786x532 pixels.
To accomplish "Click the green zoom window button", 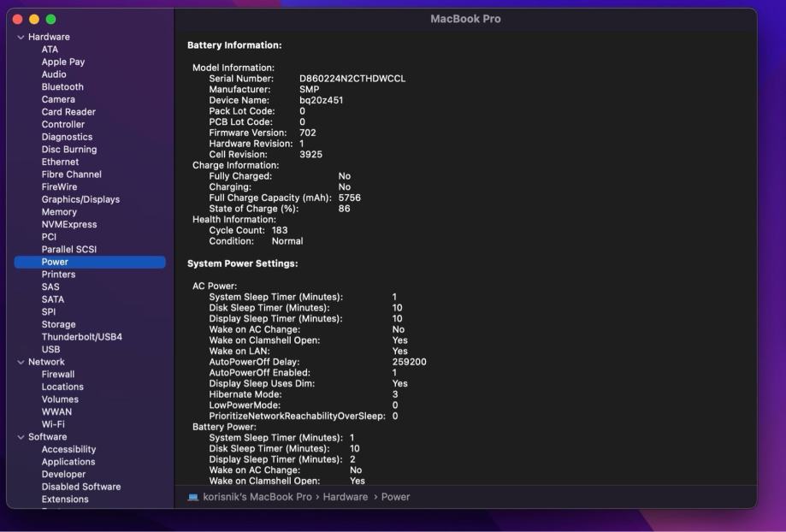I will pyautogui.click(x=50, y=19).
